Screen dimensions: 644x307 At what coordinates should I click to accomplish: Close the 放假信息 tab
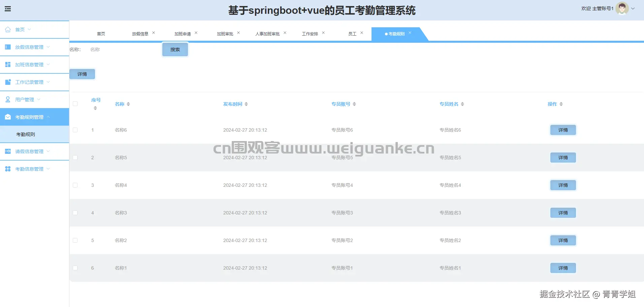pos(154,33)
